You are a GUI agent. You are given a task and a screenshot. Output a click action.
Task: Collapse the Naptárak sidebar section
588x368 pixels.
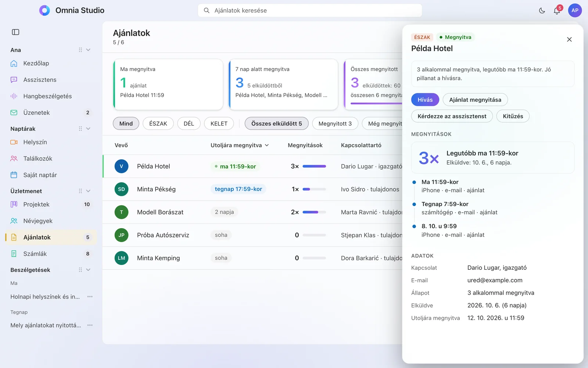tap(88, 129)
